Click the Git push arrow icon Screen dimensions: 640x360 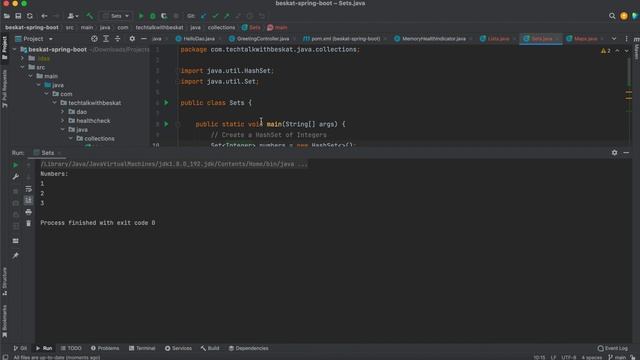(227, 16)
